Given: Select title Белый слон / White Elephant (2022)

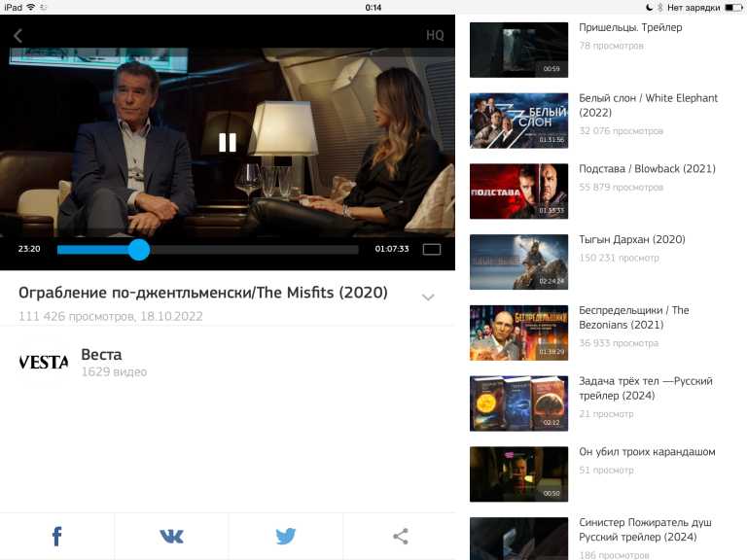Looking at the screenshot, I should 648,105.
